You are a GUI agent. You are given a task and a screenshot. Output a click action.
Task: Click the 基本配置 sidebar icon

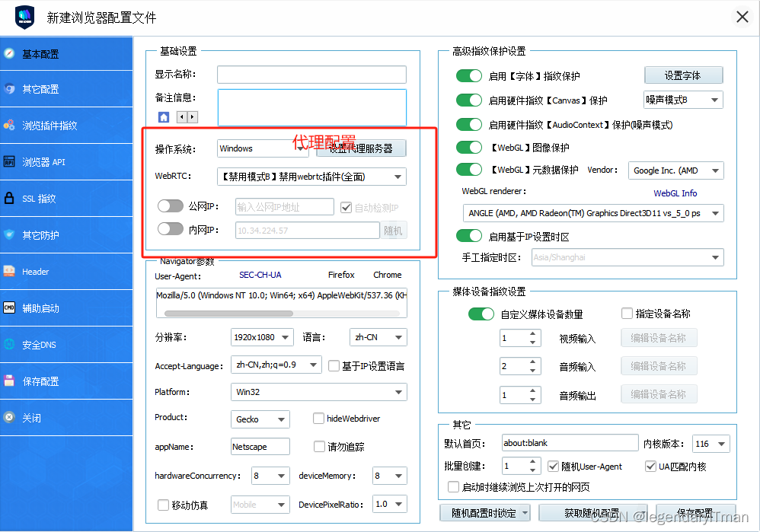coord(9,53)
